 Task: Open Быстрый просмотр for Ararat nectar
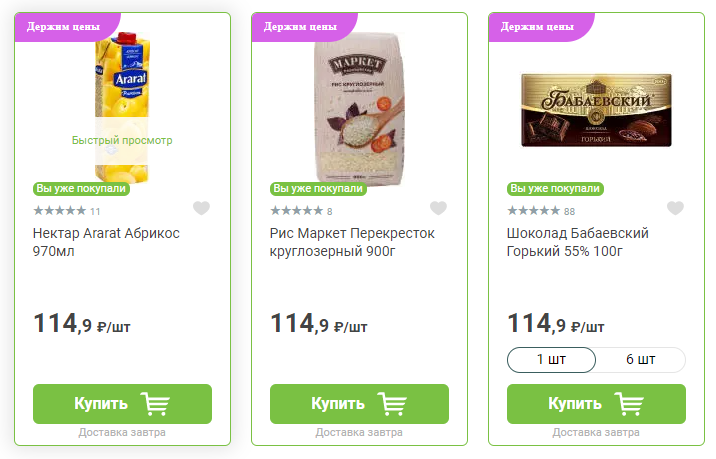[122, 140]
